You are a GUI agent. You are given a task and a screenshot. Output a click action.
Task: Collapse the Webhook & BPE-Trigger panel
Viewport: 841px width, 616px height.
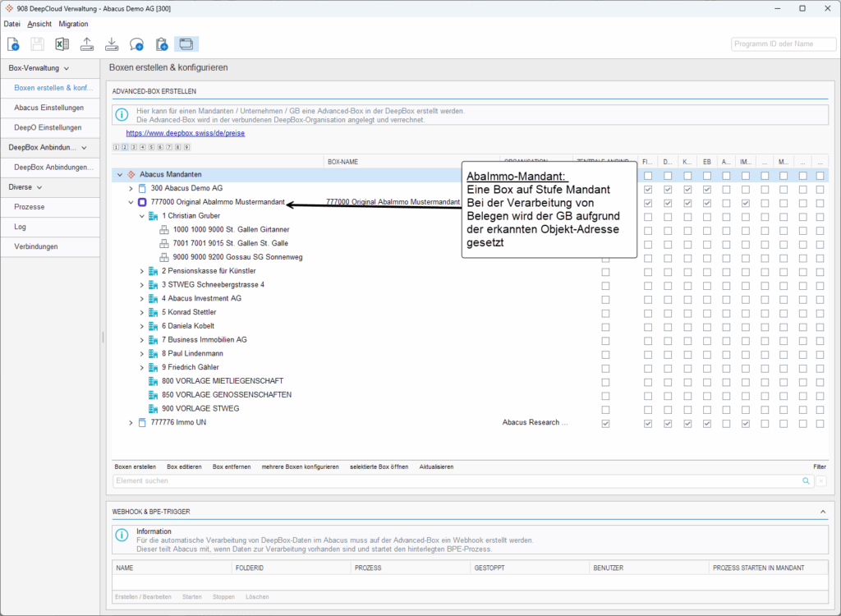823,512
